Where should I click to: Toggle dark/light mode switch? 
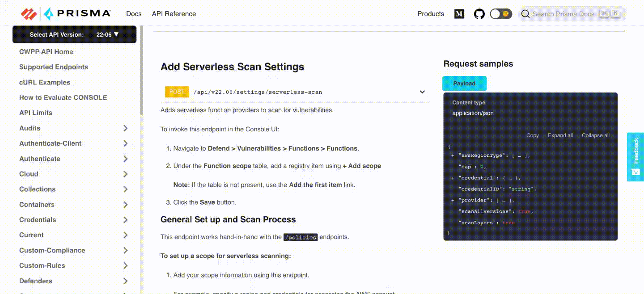(501, 14)
